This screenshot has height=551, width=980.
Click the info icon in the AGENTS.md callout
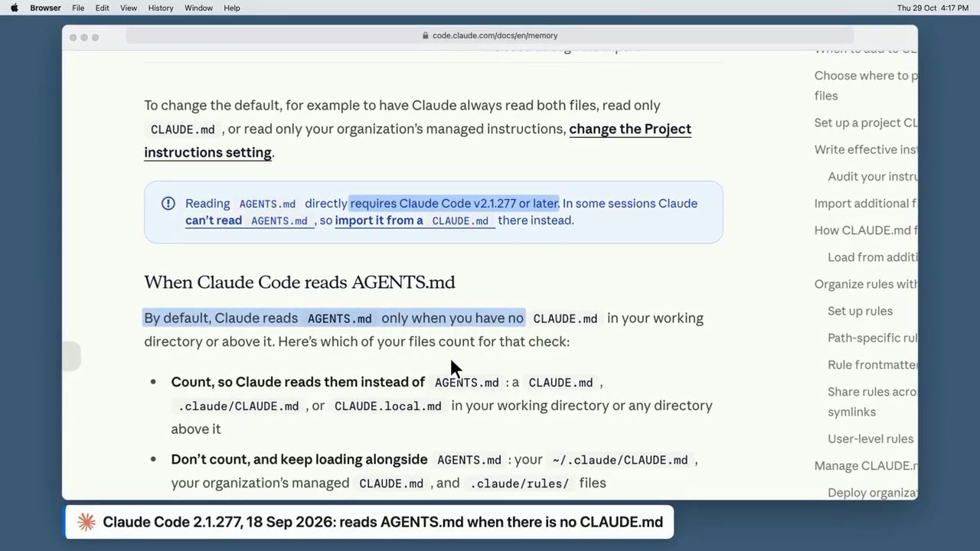tap(168, 204)
